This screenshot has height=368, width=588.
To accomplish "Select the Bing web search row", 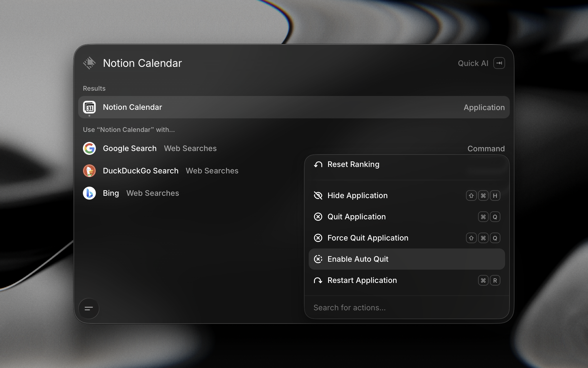I will [191, 193].
